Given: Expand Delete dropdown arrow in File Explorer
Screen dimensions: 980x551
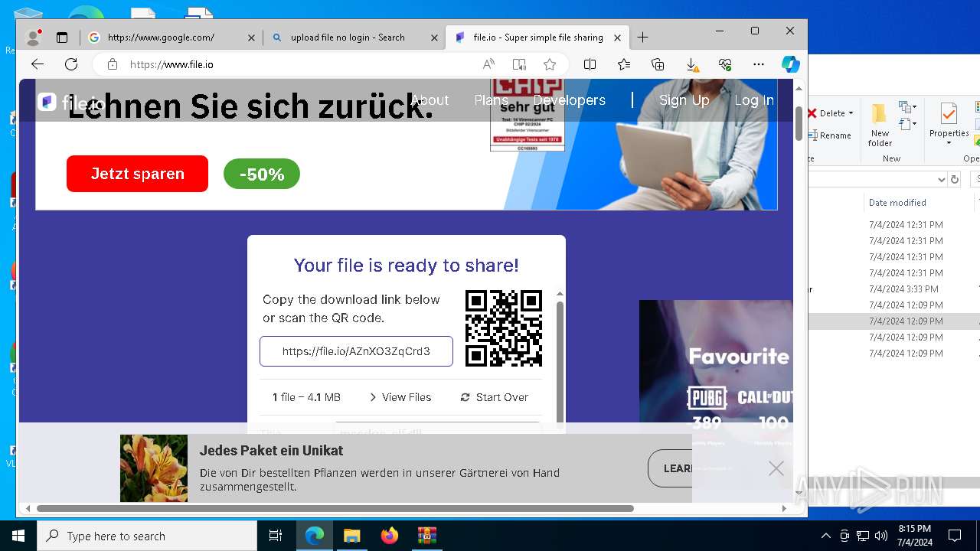Looking at the screenshot, I should pos(851,113).
